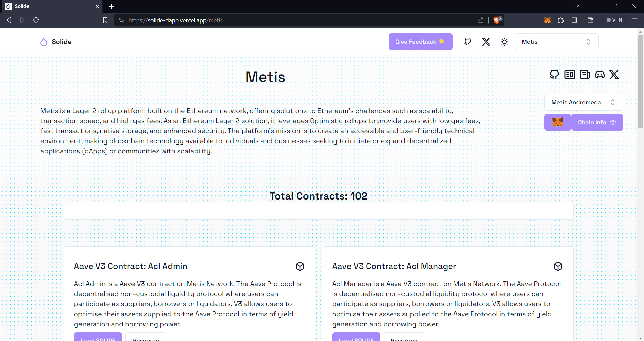Screen dimensions: 644x341
Task: Open the site settings icon in the address bar
Action: pyautogui.click(x=122, y=20)
